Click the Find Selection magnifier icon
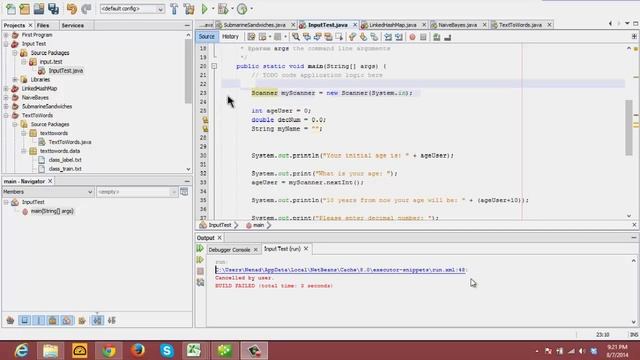This screenshot has width=640, height=360. (296, 37)
